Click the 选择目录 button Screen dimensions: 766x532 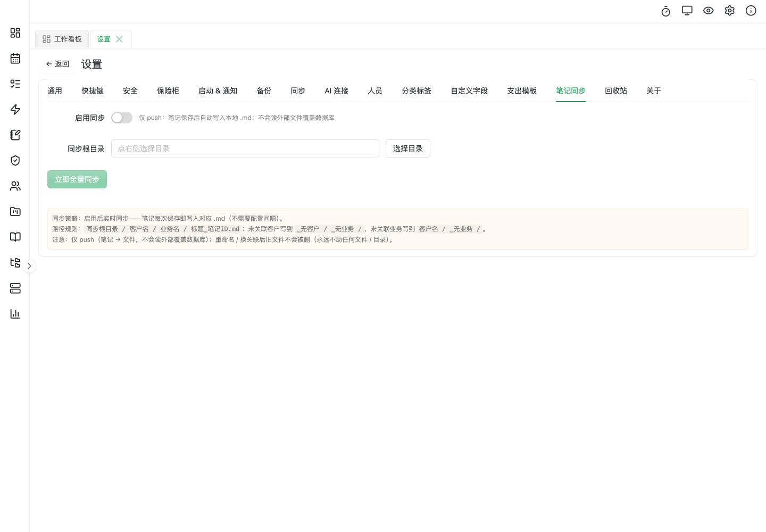tap(408, 148)
